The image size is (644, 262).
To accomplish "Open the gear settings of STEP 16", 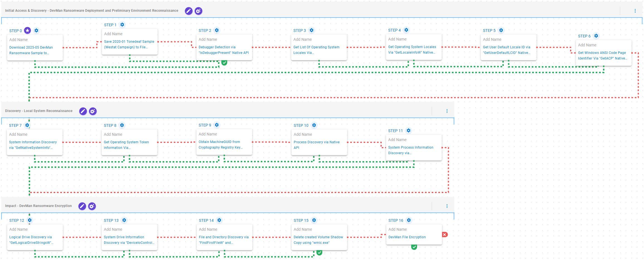I will [409, 220].
